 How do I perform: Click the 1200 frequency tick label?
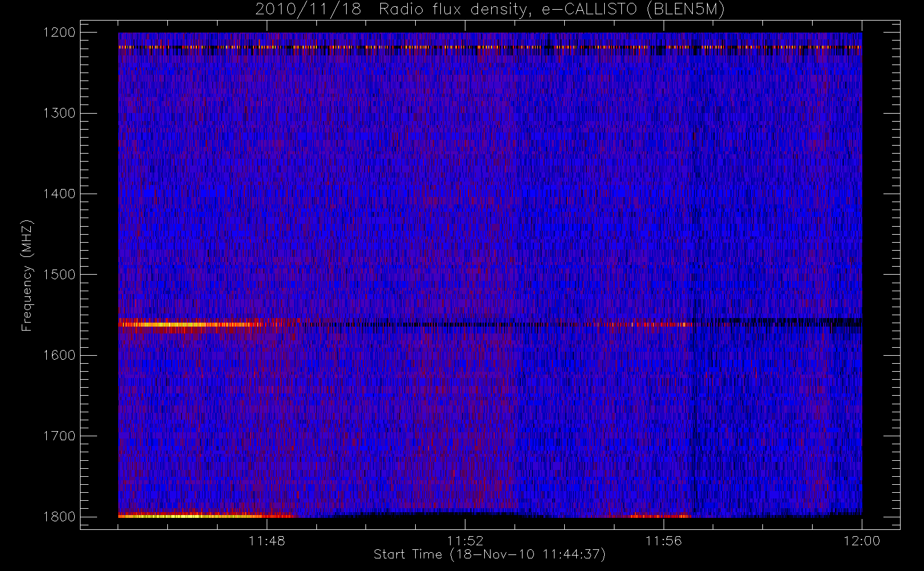[x=59, y=33]
